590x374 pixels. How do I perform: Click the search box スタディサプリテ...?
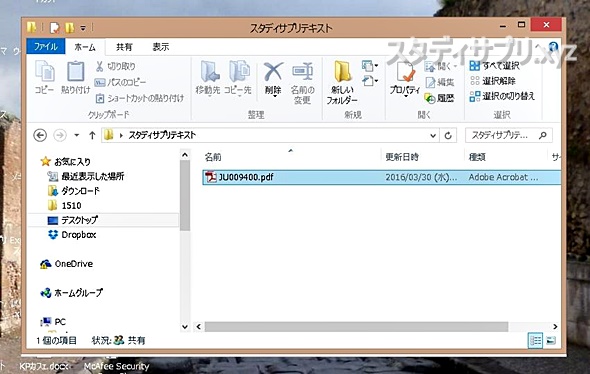pyautogui.click(x=508, y=135)
